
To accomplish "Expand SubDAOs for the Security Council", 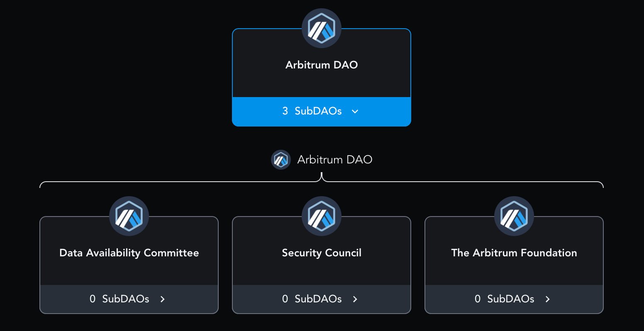I will (x=322, y=299).
